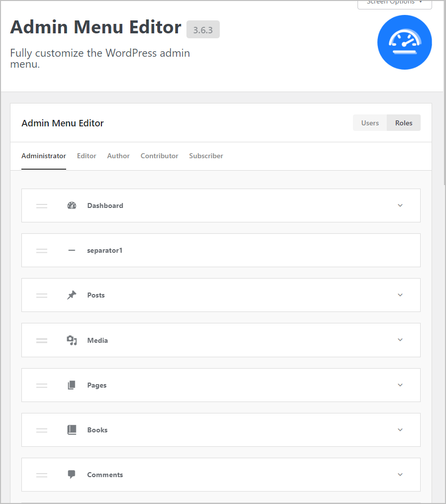The image size is (446, 504).
Task: Click the Pages document icon
Action: (72, 385)
